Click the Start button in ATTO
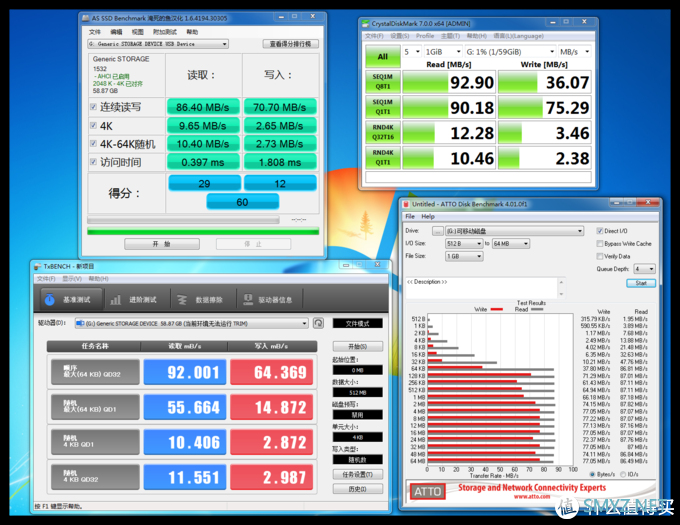 (641, 283)
